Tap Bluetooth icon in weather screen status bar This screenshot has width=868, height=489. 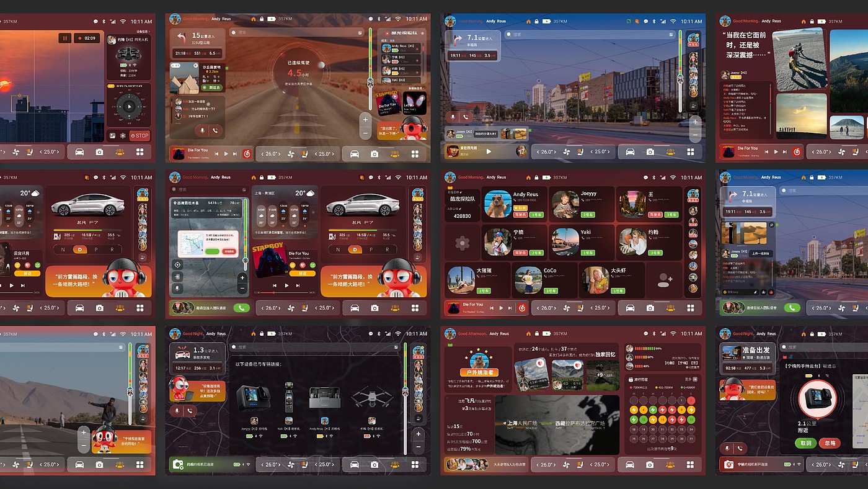pos(379,177)
